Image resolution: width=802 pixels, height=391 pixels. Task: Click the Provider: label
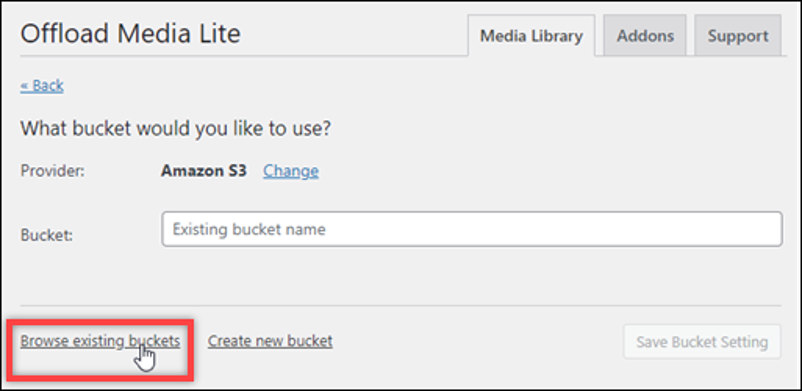click(x=52, y=170)
